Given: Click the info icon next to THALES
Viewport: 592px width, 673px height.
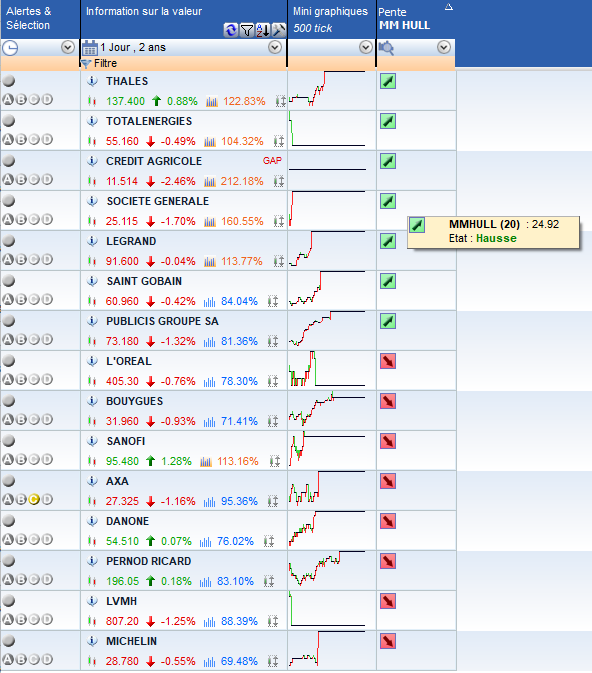Looking at the screenshot, I should (92, 81).
